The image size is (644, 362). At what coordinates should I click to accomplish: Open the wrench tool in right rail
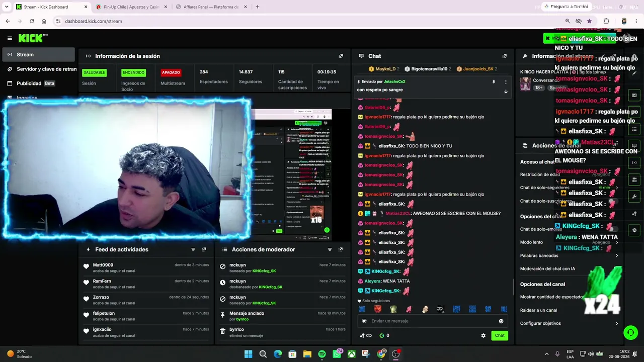point(634,197)
